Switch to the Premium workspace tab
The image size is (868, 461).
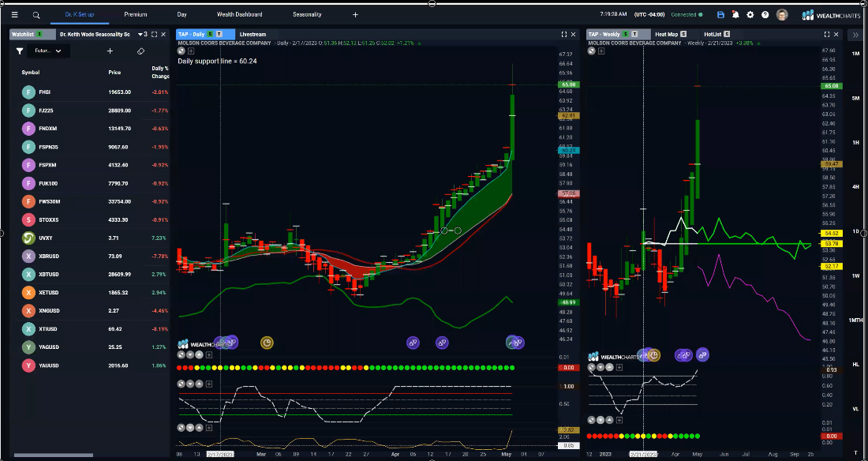tap(136, 14)
